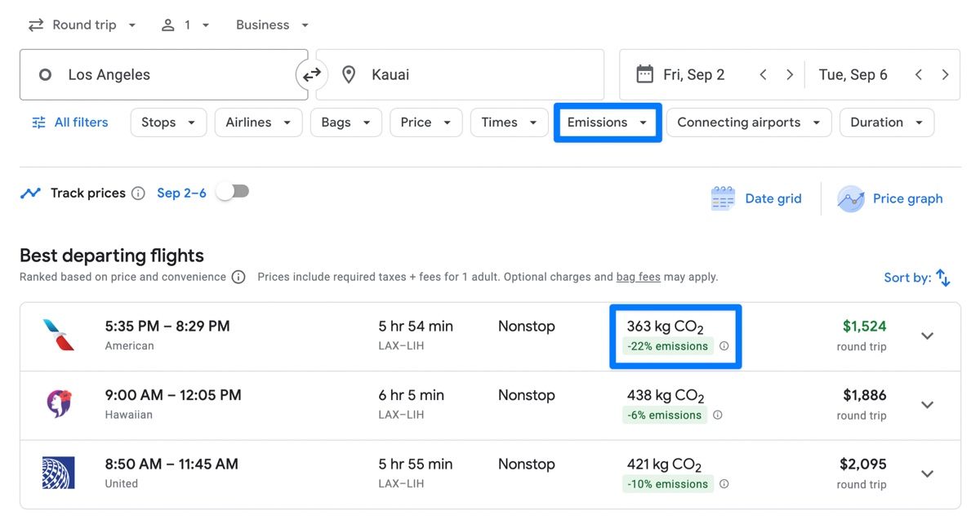Click the Price graph icon
980x529 pixels.
click(x=850, y=198)
